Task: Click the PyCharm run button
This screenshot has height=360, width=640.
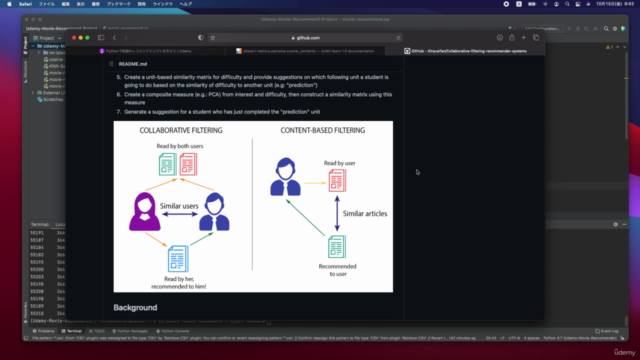Action: (x=569, y=29)
